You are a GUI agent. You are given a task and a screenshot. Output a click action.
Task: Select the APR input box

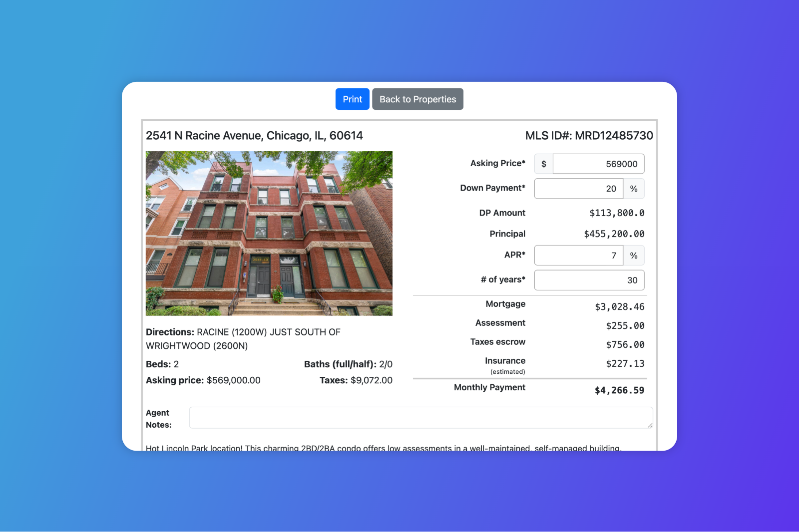578,256
